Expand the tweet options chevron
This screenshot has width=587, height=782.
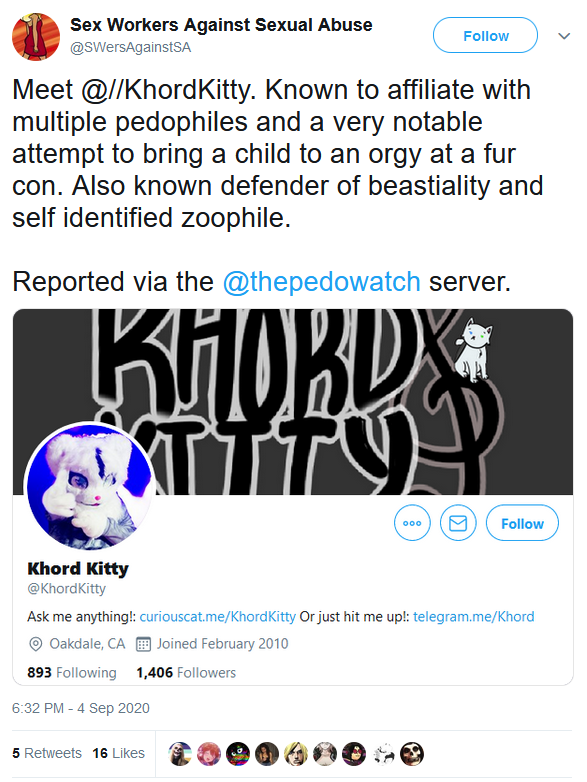pos(564,36)
